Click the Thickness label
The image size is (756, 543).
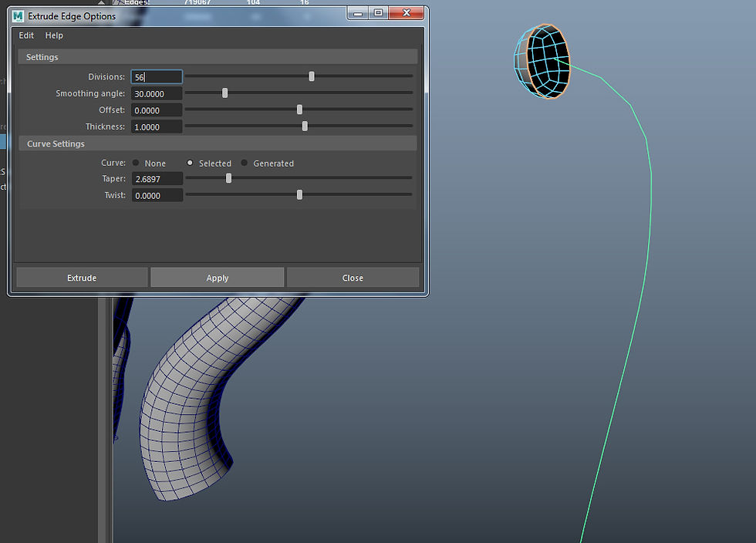coord(105,126)
